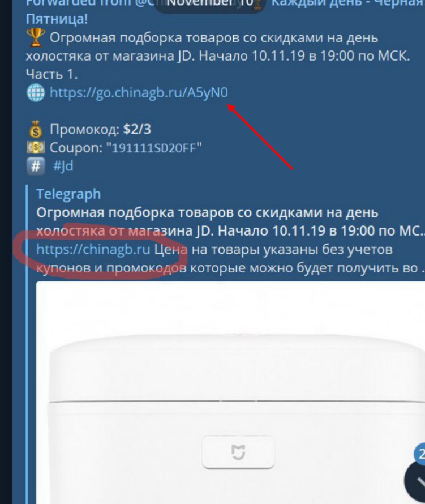Click the #Jd hashtag
The height and width of the screenshot is (504, 425).
[x=63, y=166]
